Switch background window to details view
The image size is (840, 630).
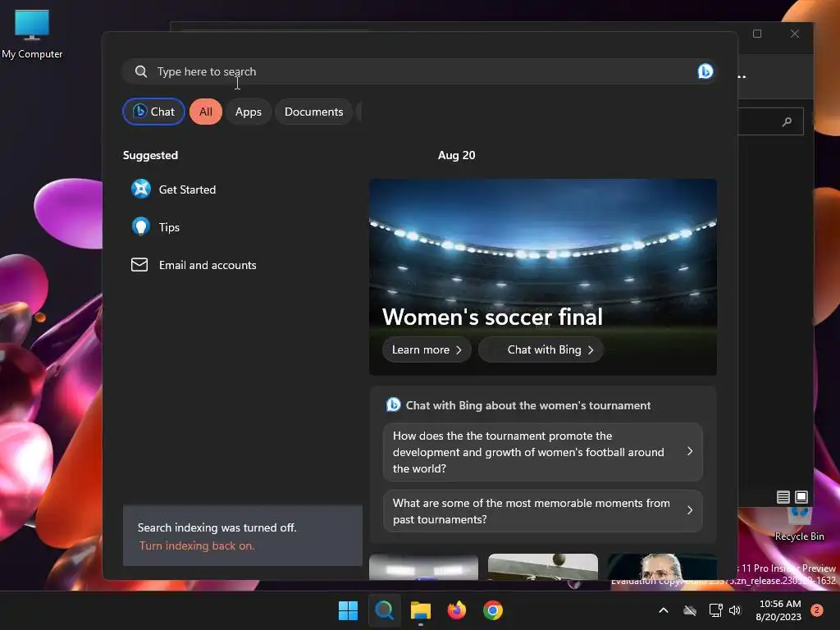783,497
